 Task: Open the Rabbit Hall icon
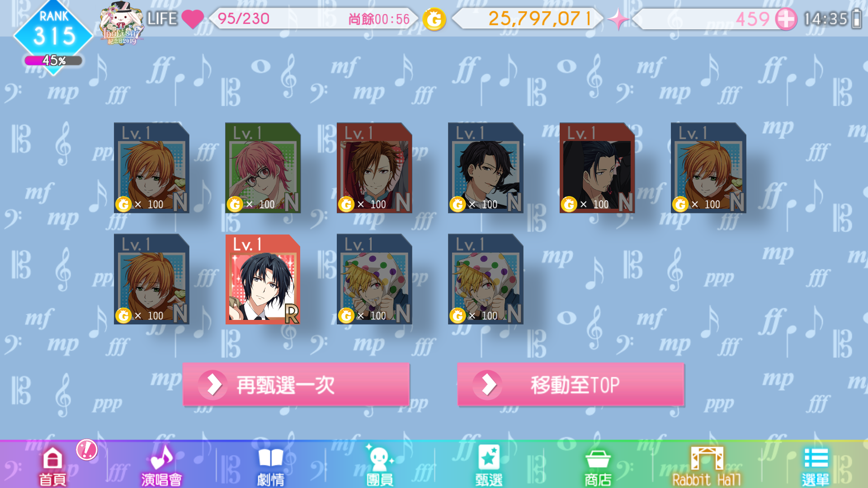pyautogui.click(x=707, y=466)
